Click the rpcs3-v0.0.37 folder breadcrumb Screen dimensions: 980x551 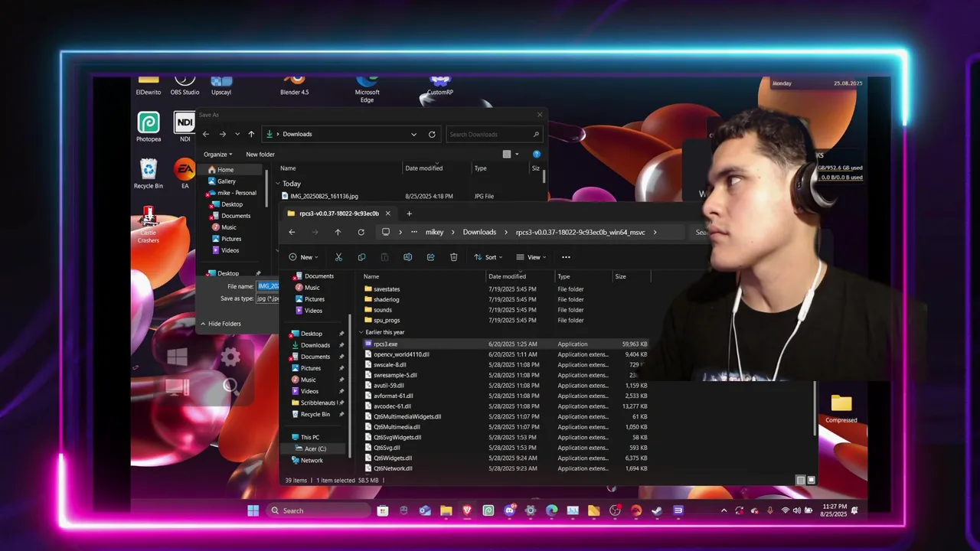(x=580, y=232)
